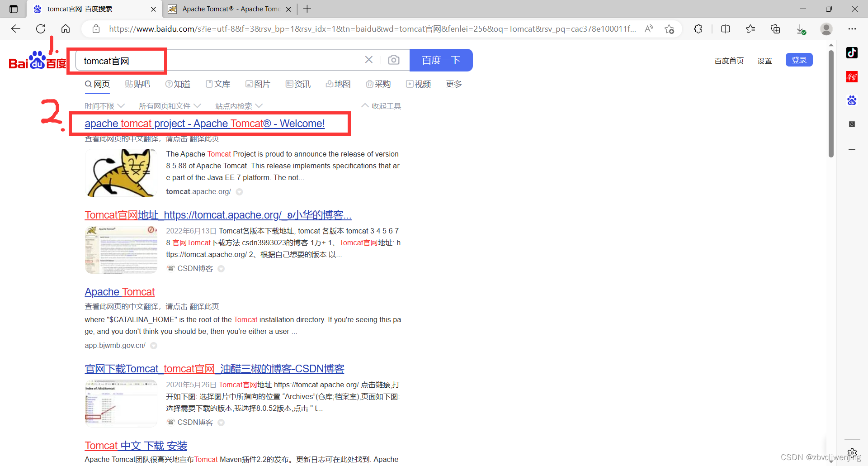This screenshot has height=466, width=868.
Task: Collapse tools with 收起工具
Action: pos(381,106)
